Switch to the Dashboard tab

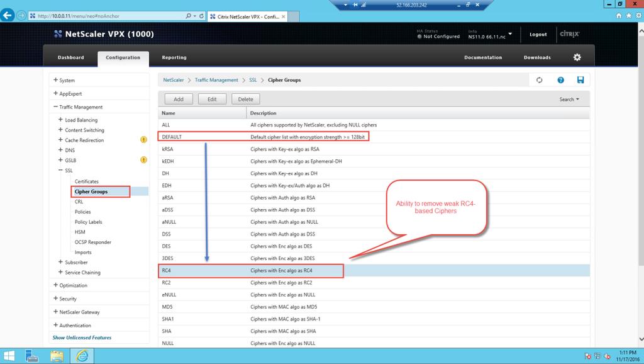(70, 57)
